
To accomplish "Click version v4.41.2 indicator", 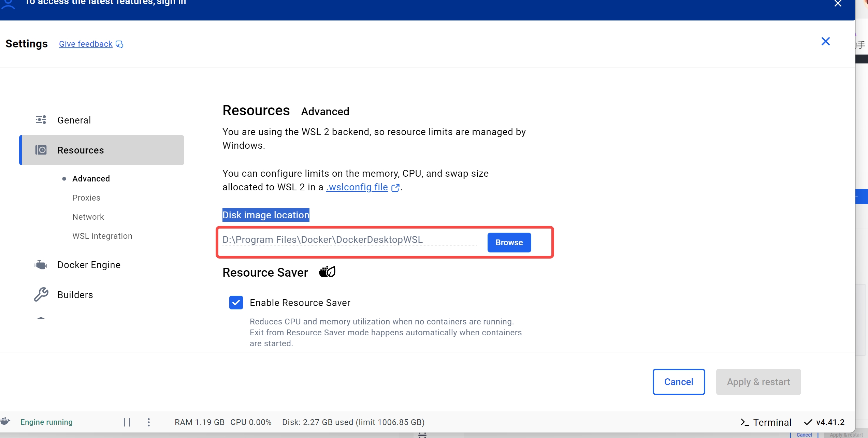I will (824, 422).
